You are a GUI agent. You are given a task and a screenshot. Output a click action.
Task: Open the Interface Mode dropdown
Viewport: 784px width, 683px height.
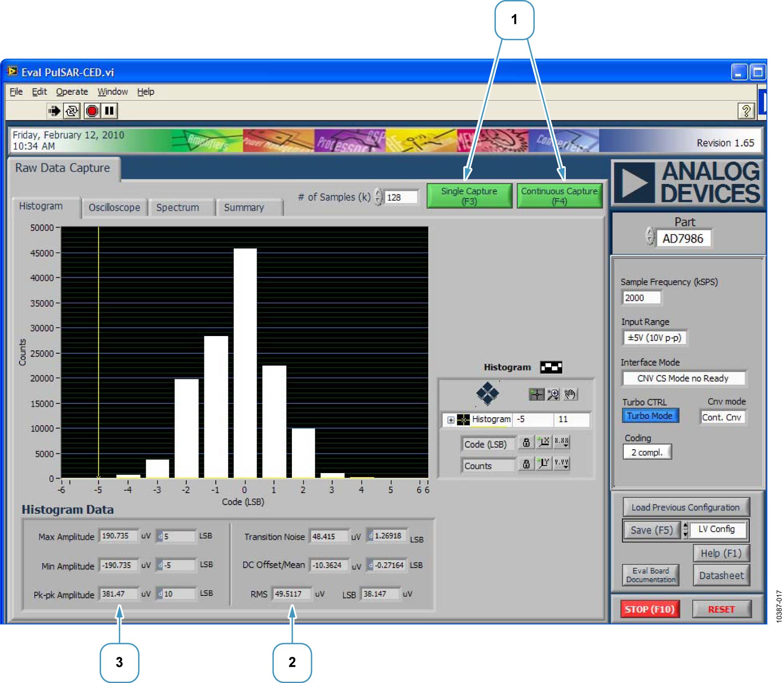pyautogui.click(x=683, y=378)
